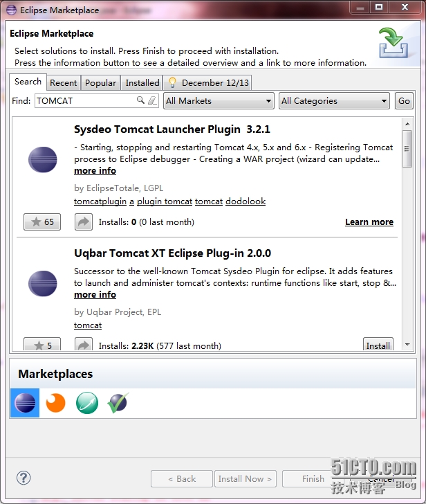The image size is (426, 504).
Task: Click the Install Now button
Action: [x=245, y=479]
